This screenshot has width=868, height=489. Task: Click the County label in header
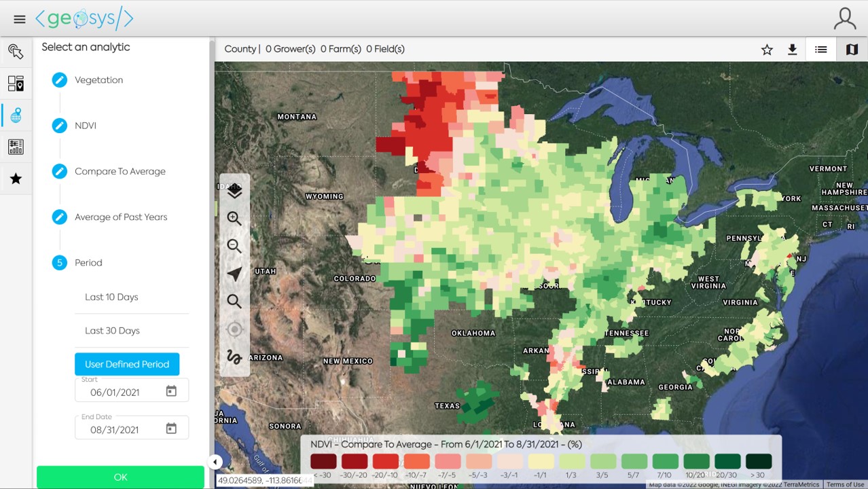coord(240,49)
